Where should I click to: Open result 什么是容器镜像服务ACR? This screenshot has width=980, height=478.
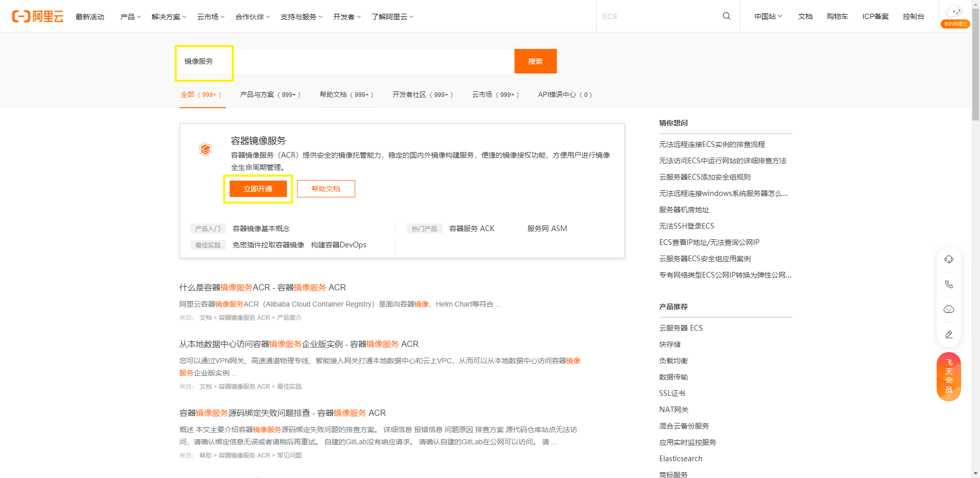[263, 288]
